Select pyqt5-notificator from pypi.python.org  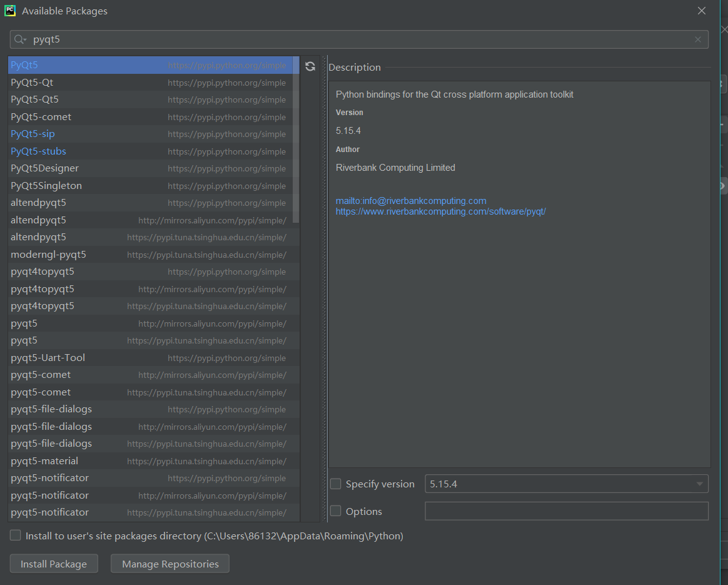tap(154, 478)
